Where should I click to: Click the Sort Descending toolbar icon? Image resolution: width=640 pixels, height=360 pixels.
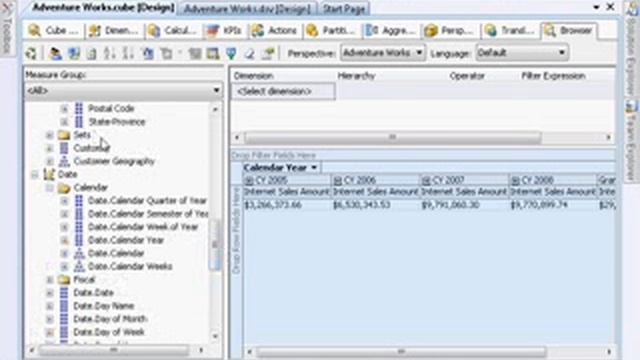pos(128,53)
